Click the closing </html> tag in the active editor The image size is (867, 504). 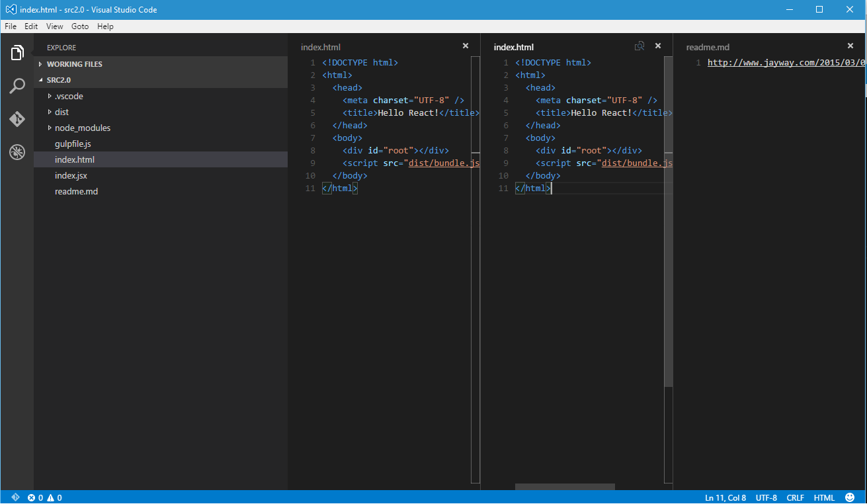[533, 189]
